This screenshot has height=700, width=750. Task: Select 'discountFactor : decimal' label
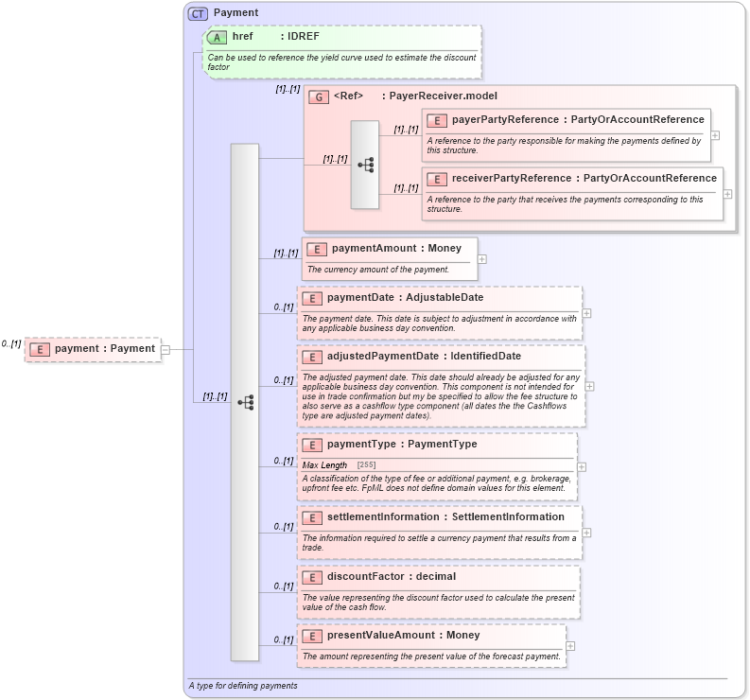(x=392, y=577)
